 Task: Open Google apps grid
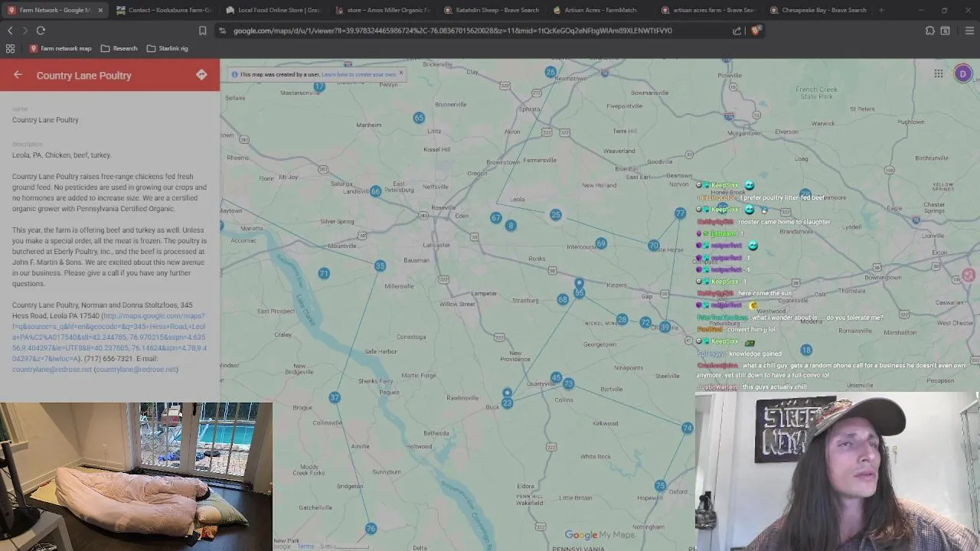click(938, 73)
